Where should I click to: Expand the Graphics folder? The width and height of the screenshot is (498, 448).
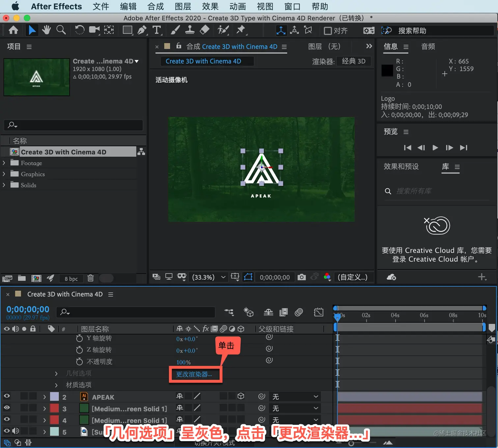point(4,174)
